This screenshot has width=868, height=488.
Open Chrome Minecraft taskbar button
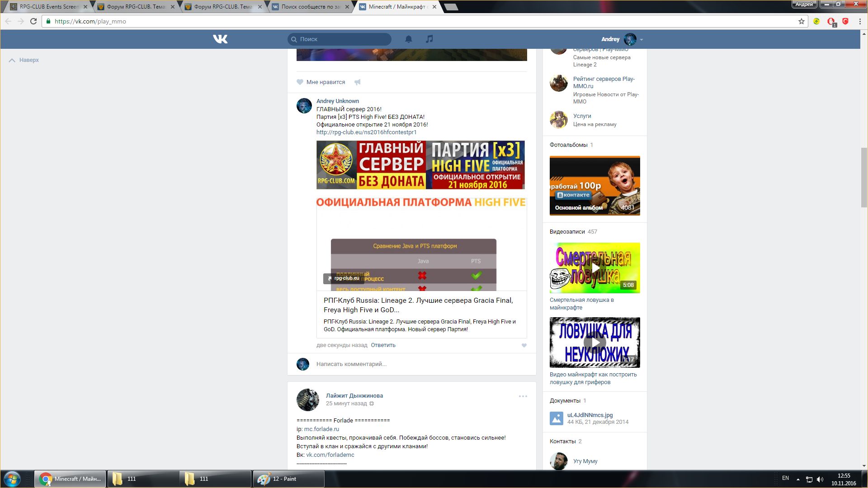coord(71,479)
